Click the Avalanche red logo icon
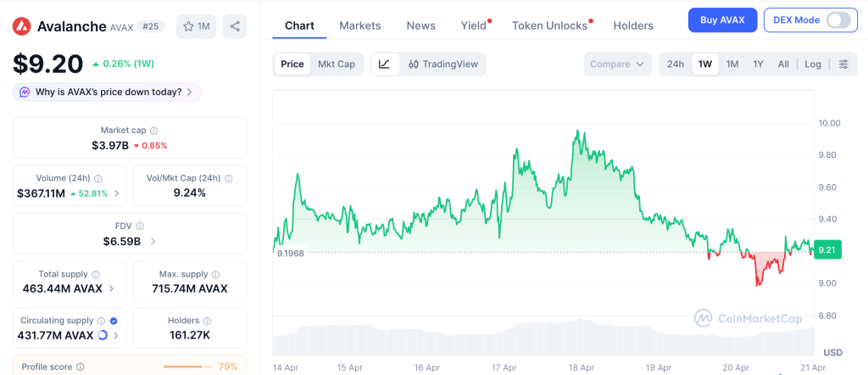Viewport: 868px width, 375px height. 21,26
